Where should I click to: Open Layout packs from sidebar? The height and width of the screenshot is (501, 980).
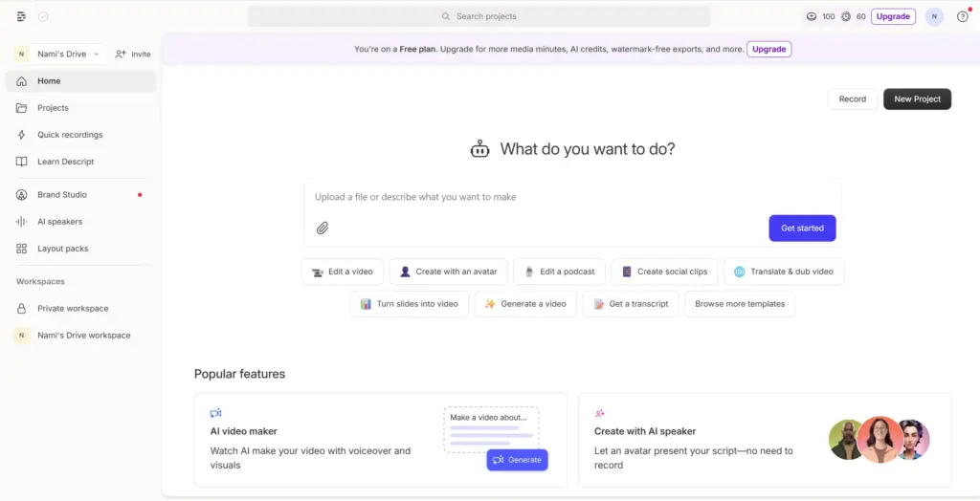point(62,249)
